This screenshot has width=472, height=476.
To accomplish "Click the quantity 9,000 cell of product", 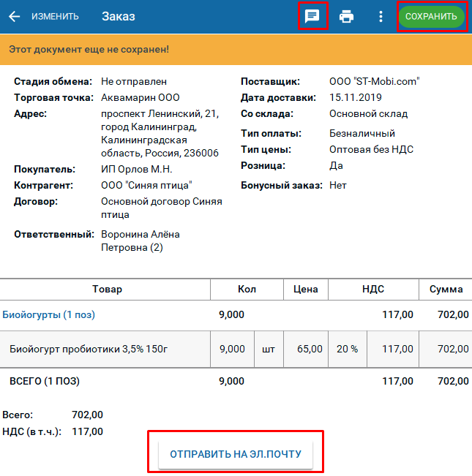I will (x=232, y=349).
